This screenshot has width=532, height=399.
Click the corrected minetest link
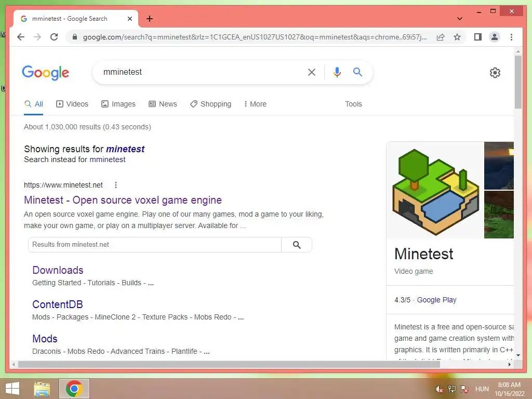(125, 149)
